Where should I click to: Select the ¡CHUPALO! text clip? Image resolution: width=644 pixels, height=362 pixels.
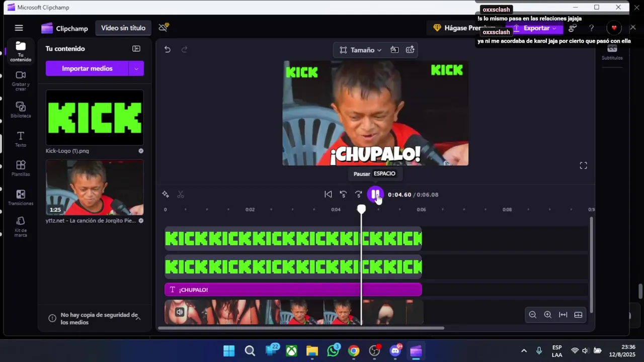(x=293, y=290)
